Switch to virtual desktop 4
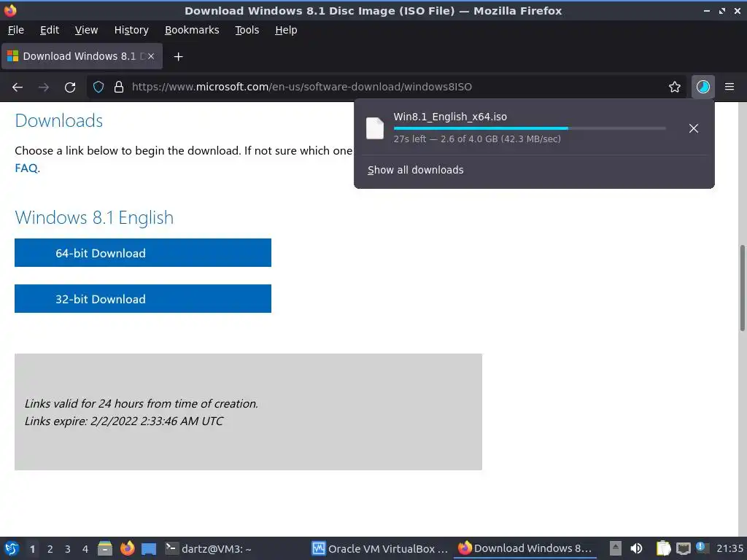 (85, 549)
